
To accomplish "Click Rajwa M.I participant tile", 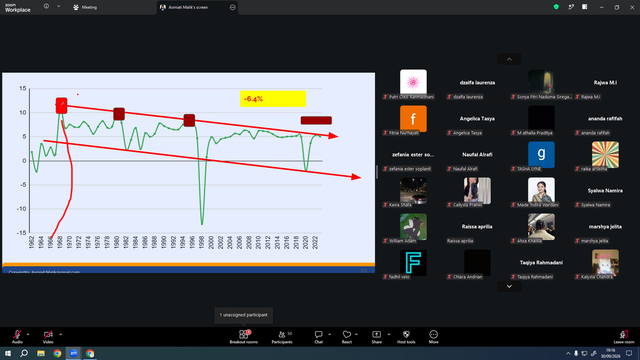I will (605, 84).
